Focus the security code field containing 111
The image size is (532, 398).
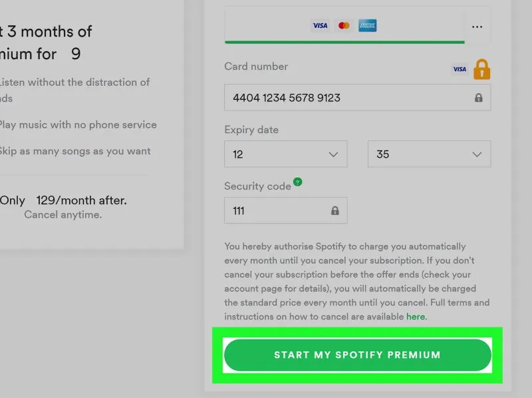[x=276, y=211]
